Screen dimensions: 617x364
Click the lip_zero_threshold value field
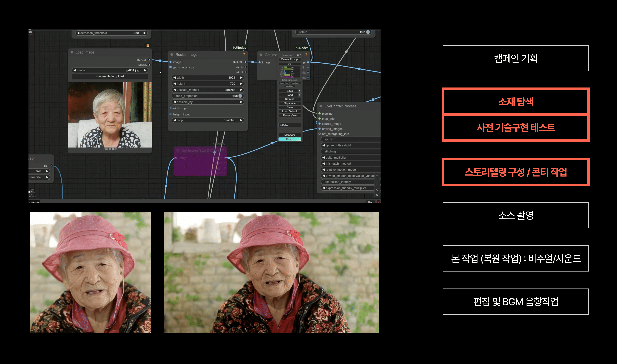click(x=351, y=145)
